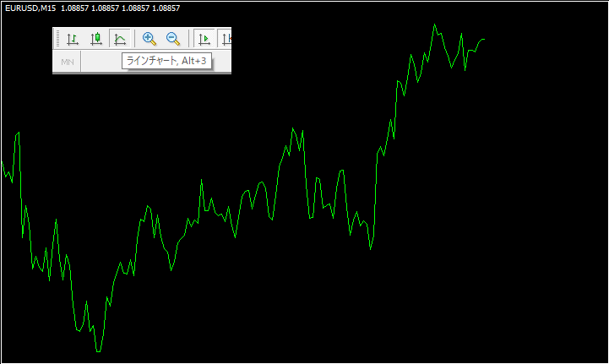
Task: Zoom in on the chart
Action: [x=150, y=39]
